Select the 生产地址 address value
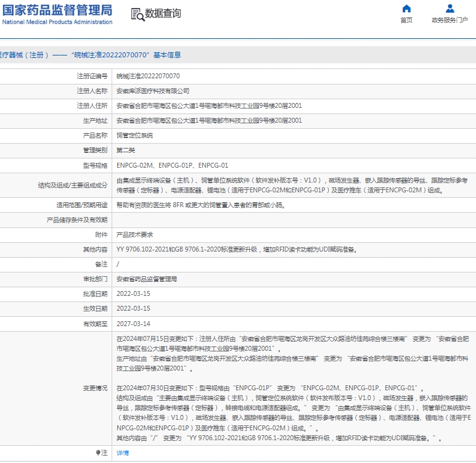 click(x=209, y=120)
